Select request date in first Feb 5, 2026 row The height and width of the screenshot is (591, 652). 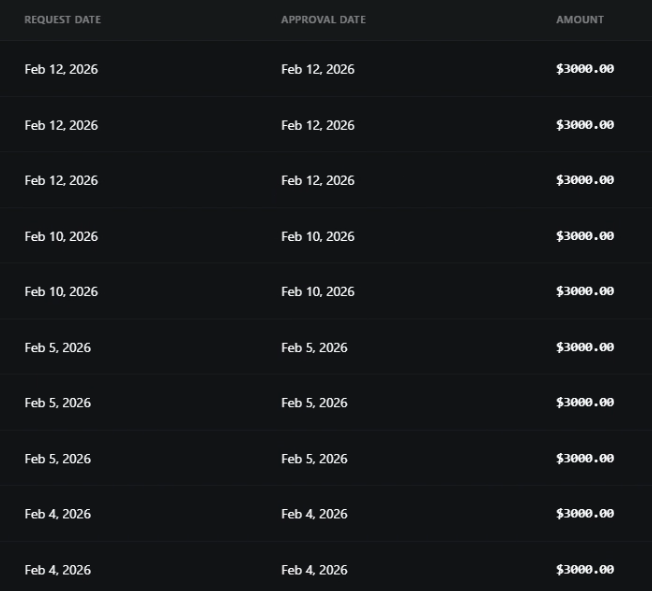click(x=57, y=348)
